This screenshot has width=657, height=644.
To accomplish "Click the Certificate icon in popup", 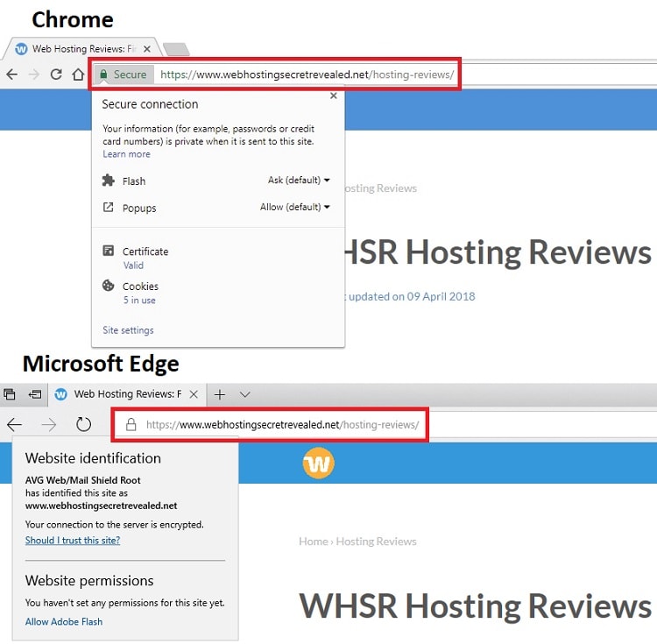I will point(108,251).
